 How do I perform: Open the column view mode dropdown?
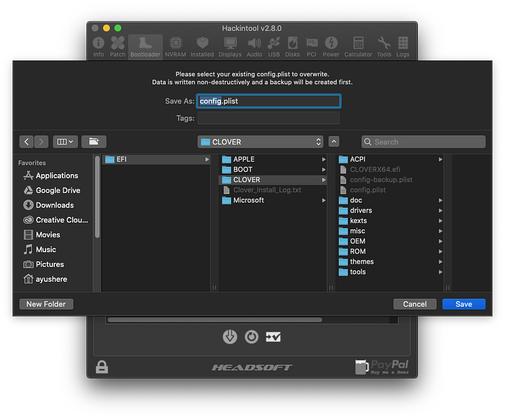point(66,142)
